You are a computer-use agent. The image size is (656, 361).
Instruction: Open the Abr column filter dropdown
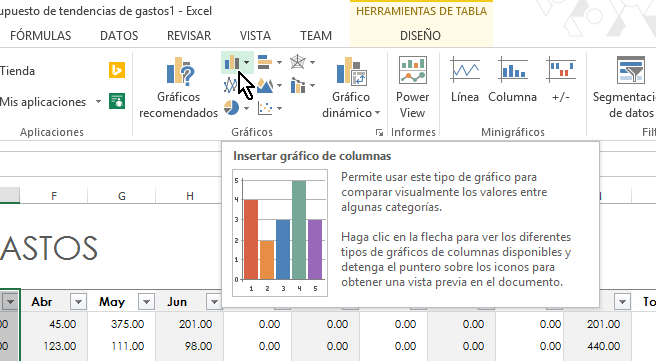(x=78, y=302)
